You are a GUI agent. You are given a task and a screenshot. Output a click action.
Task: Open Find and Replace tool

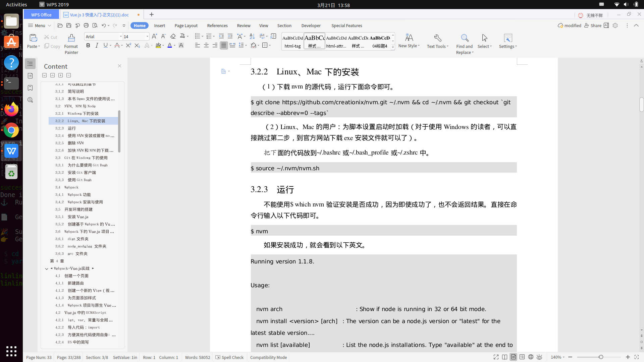464,38
